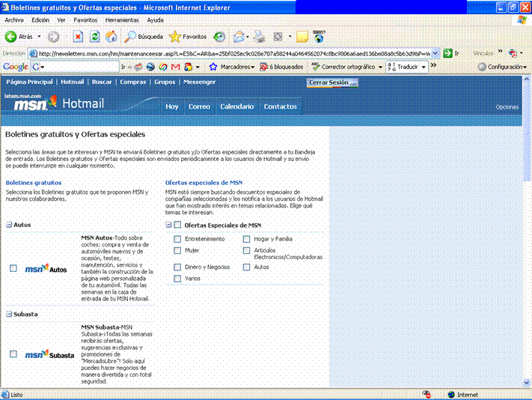This screenshot has width=532, height=400.
Task: Click the Atrás back arrow
Action: pyautogui.click(x=12, y=36)
